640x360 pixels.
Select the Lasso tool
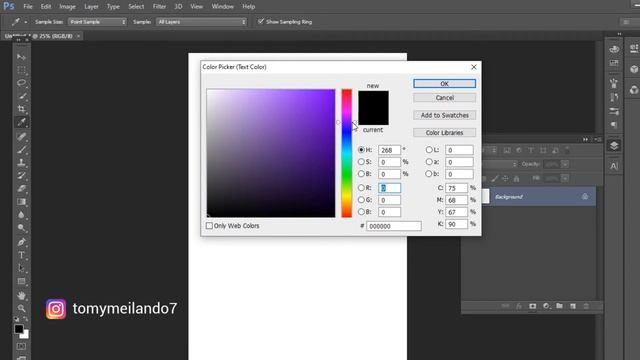click(x=21, y=83)
